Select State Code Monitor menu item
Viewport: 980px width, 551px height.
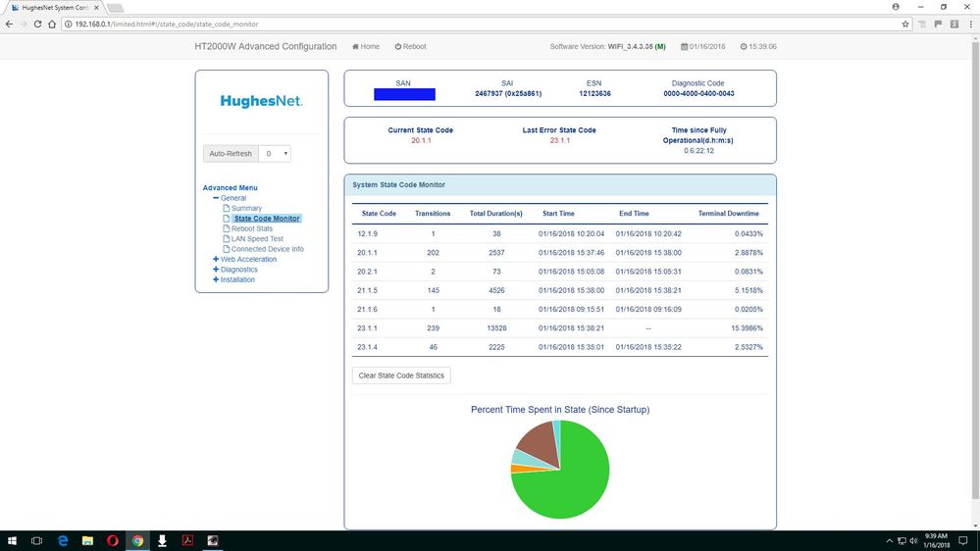point(266,219)
